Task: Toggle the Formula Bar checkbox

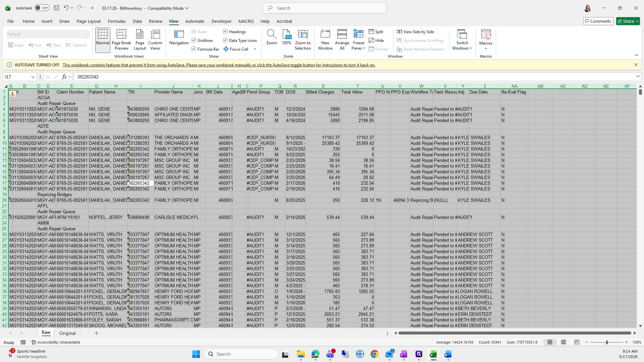Action: pyautogui.click(x=194, y=49)
